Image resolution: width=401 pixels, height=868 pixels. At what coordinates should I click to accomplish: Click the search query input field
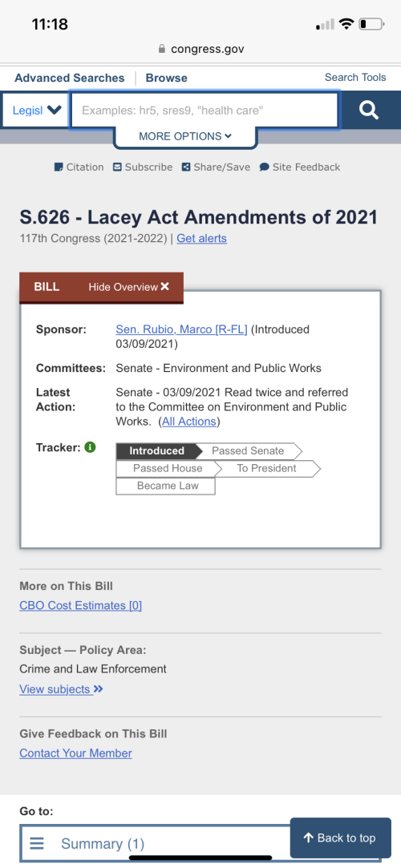(x=205, y=110)
